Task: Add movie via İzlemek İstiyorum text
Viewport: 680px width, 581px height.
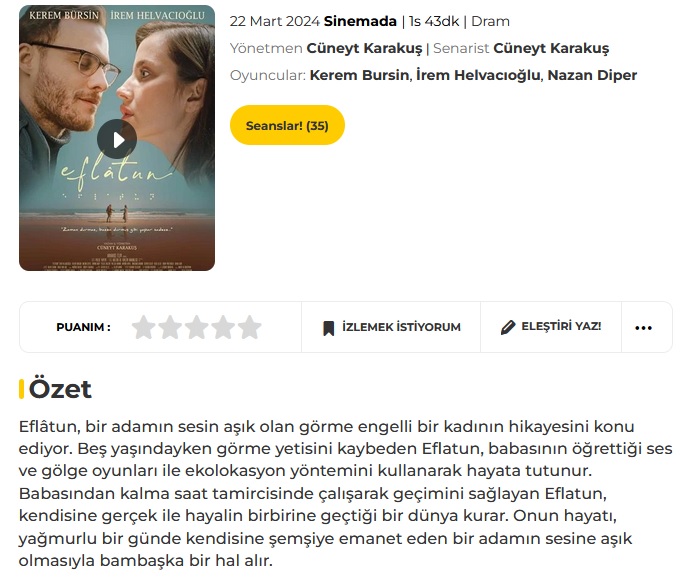Action: point(402,327)
